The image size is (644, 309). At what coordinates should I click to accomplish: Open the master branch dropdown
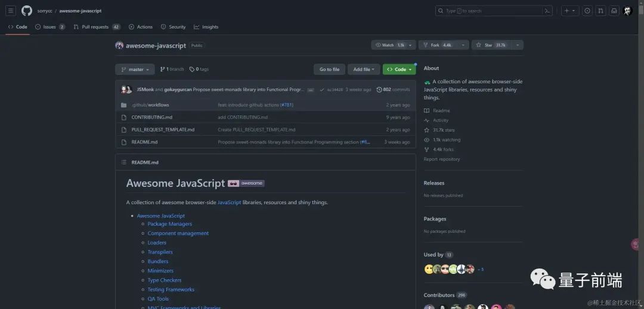(135, 69)
